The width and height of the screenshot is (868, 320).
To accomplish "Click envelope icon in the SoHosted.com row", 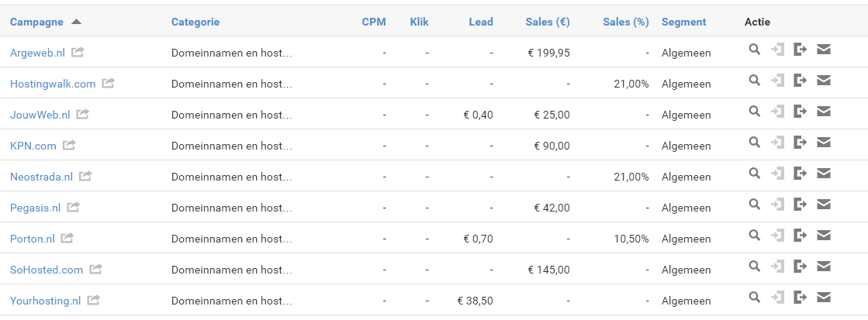I will [x=824, y=267].
